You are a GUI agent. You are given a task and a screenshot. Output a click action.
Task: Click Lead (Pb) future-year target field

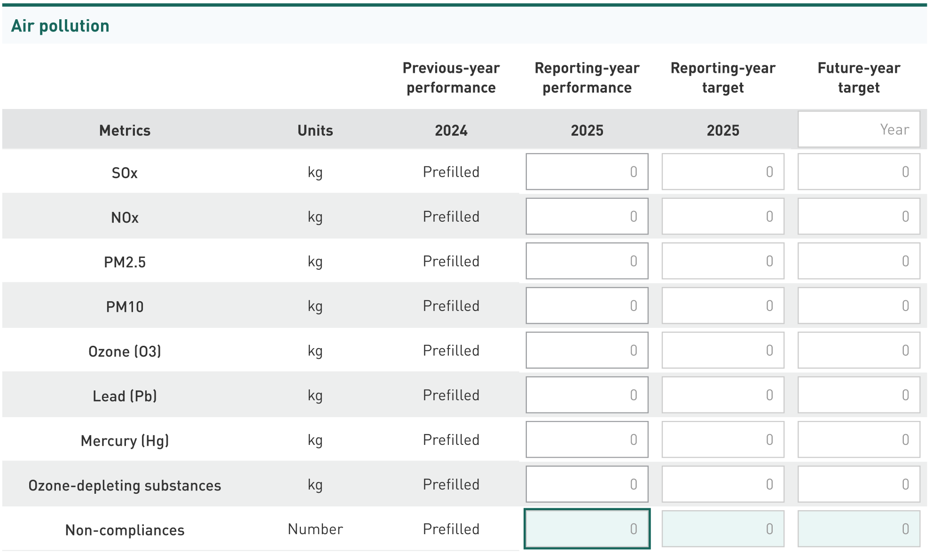(859, 395)
